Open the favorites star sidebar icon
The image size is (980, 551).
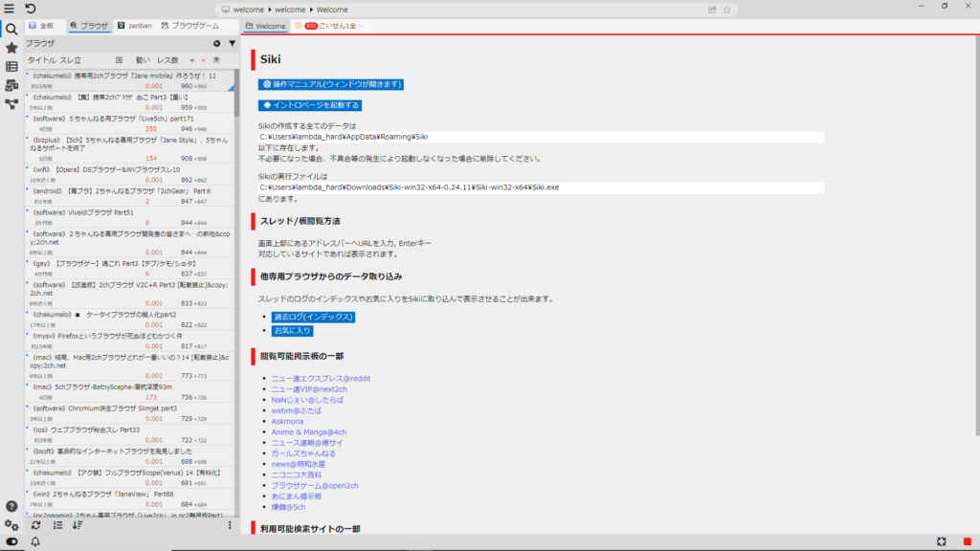[x=11, y=48]
